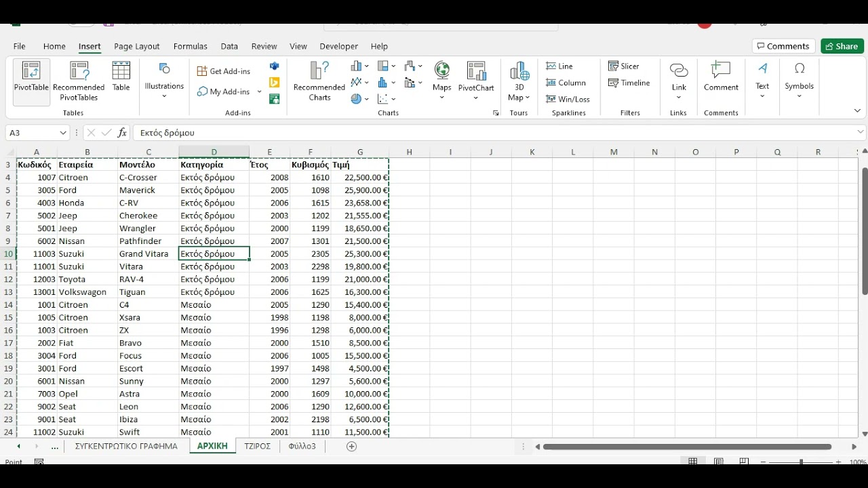Open the File menu
868x488 pixels.
click(x=20, y=46)
